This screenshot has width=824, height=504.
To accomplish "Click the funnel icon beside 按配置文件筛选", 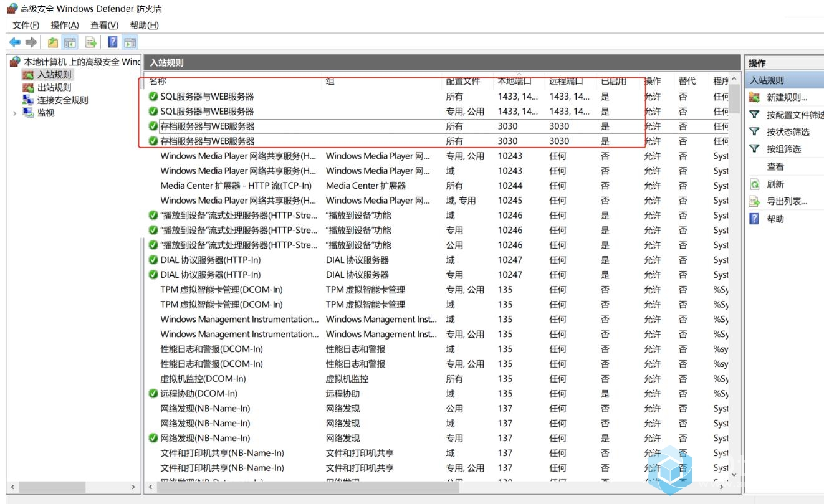I will (x=754, y=115).
